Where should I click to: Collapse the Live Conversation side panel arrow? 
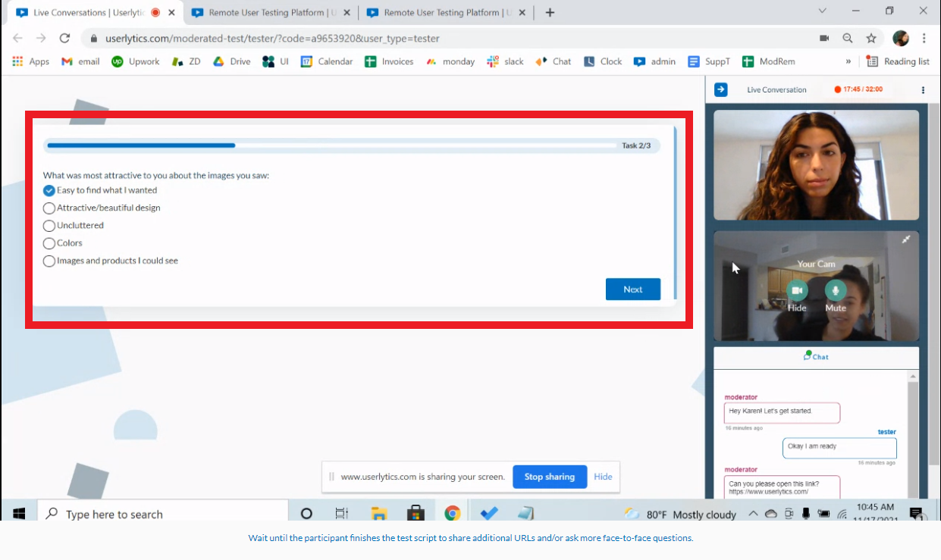pyautogui.click(x=720, y=89)
